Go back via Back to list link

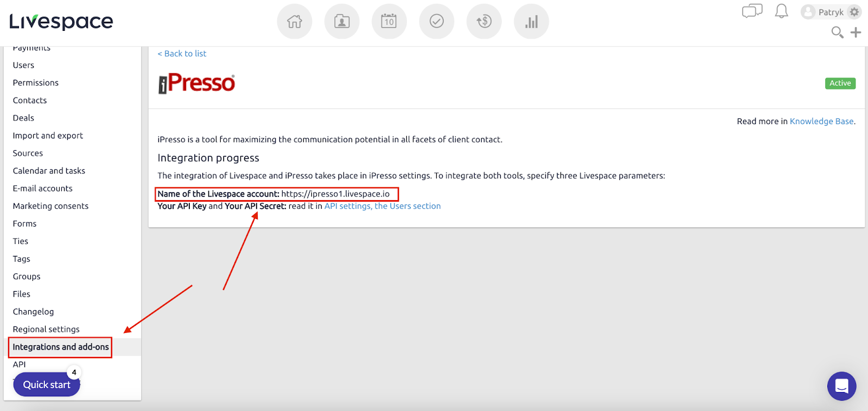point(182,54)
